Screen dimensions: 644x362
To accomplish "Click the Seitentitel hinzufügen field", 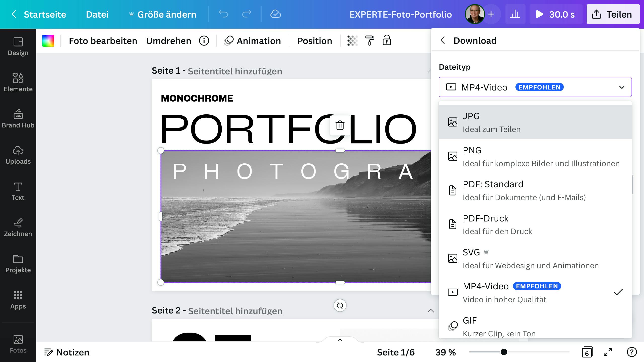I will pos(235,71).
